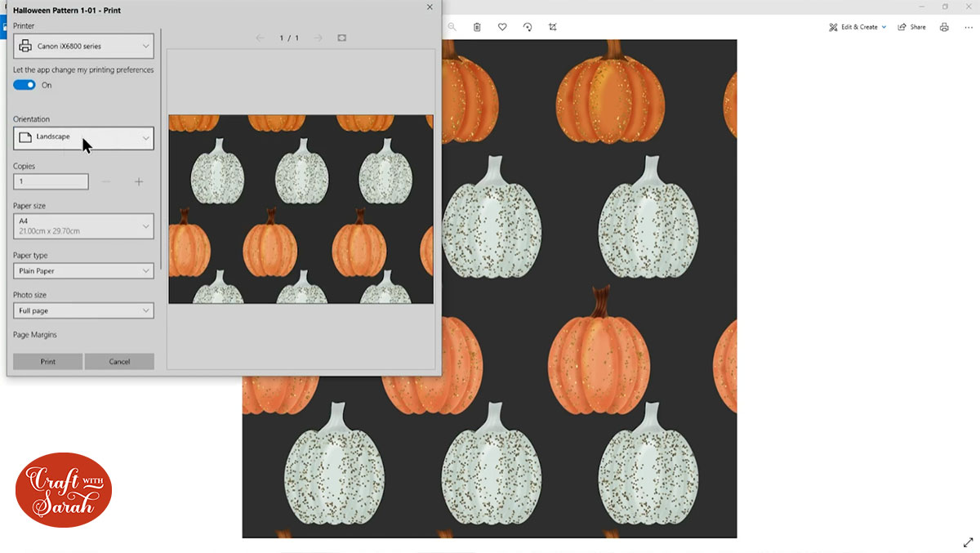Click the Print button
The image size is (980, 553).
click(47, 361)
